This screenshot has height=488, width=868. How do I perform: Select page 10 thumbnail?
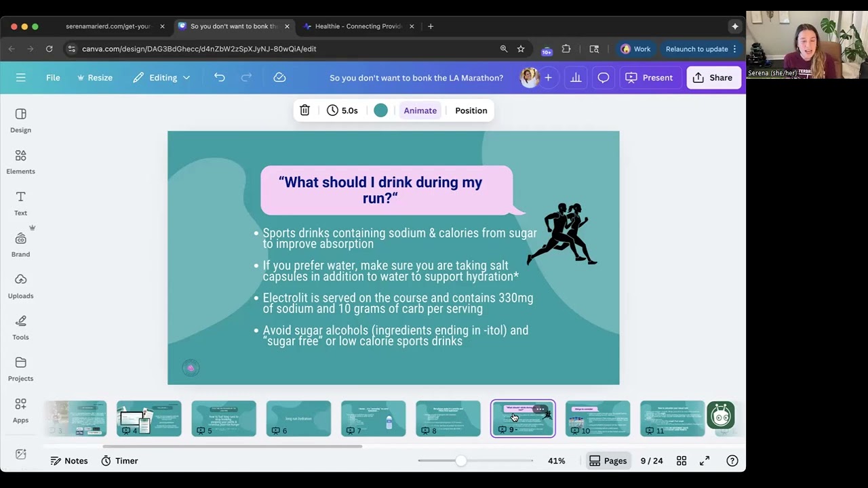click(598, 418)
